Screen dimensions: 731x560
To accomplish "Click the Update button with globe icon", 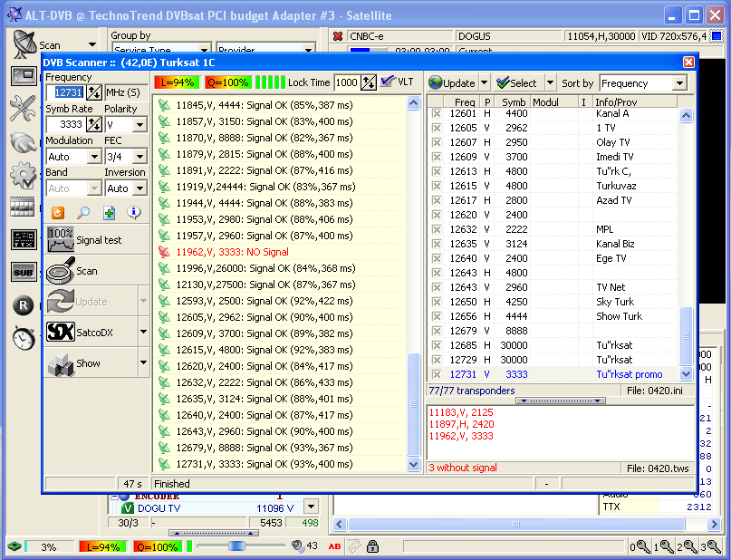I will (x=453, y=82).
